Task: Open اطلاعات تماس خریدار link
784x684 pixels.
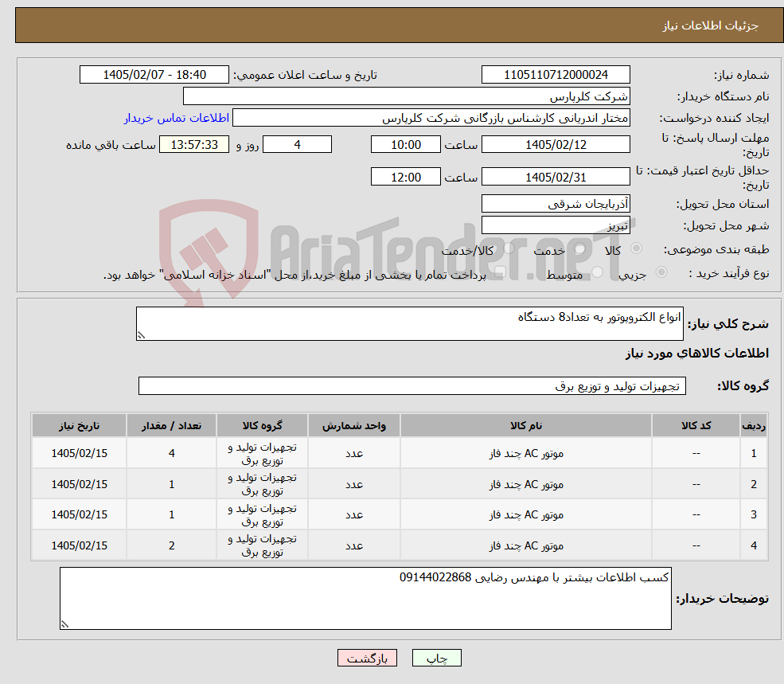Action: coord(177,118)
